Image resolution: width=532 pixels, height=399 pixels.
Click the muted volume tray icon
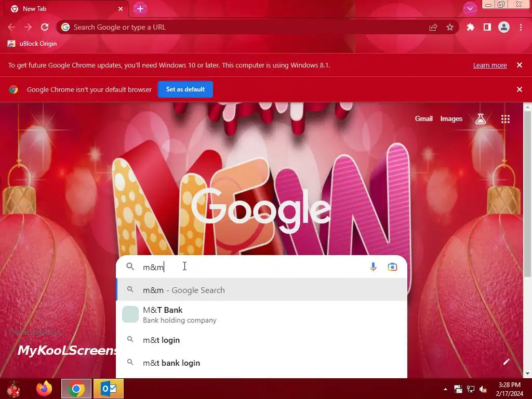[483, 389]
